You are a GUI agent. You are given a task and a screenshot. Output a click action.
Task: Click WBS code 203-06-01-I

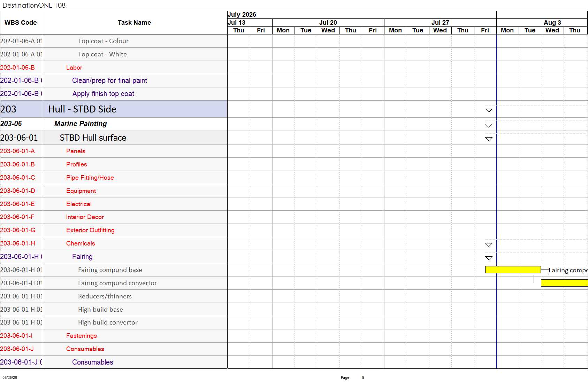click(16, 336)
